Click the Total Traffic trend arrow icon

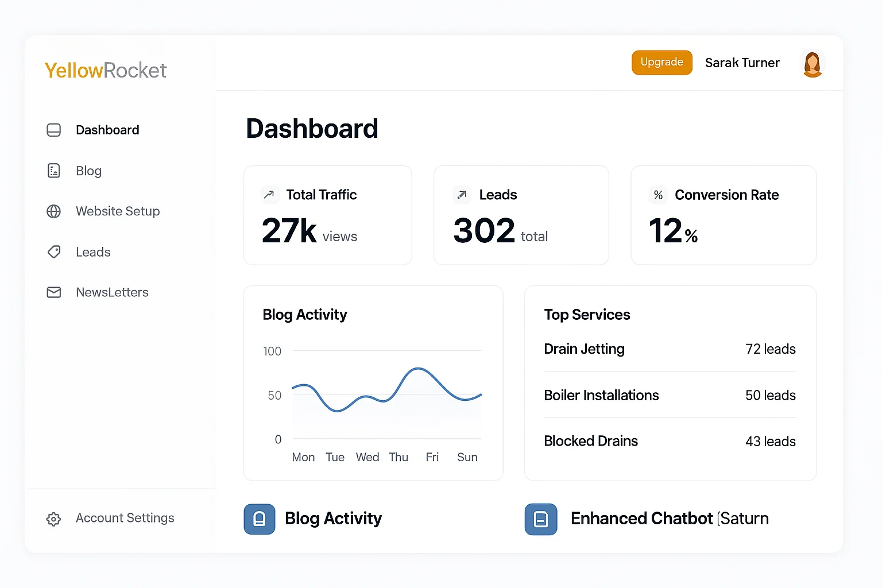point(269,195)
